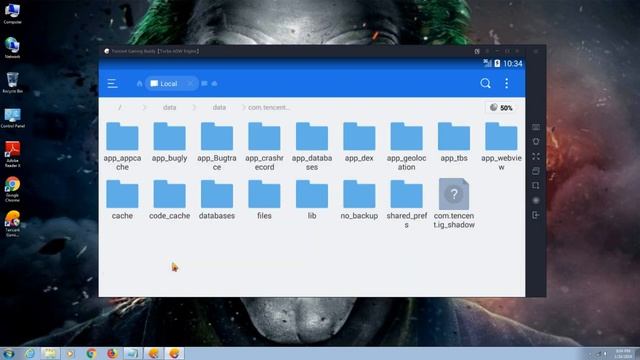The width and height of the screenshot is (640, 360).
Task: Click emulator sidebar screenshot crop icon
Action: tap(536, 186)
